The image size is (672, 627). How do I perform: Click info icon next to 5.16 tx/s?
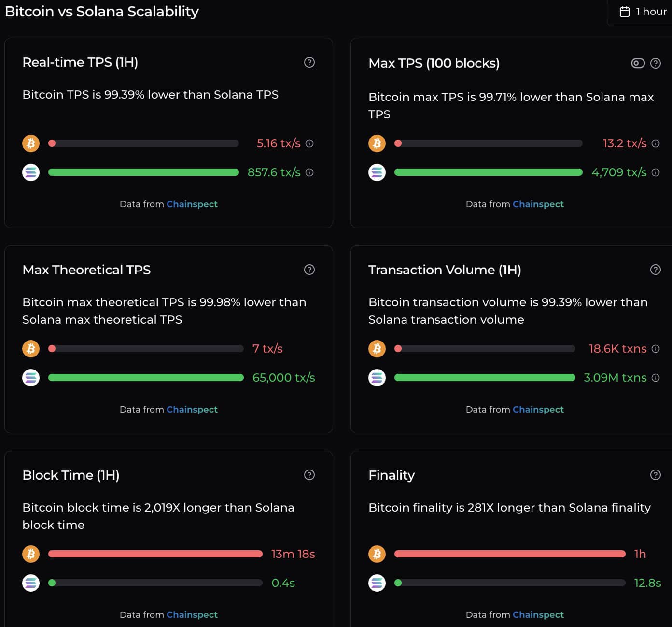click(310, 143)
